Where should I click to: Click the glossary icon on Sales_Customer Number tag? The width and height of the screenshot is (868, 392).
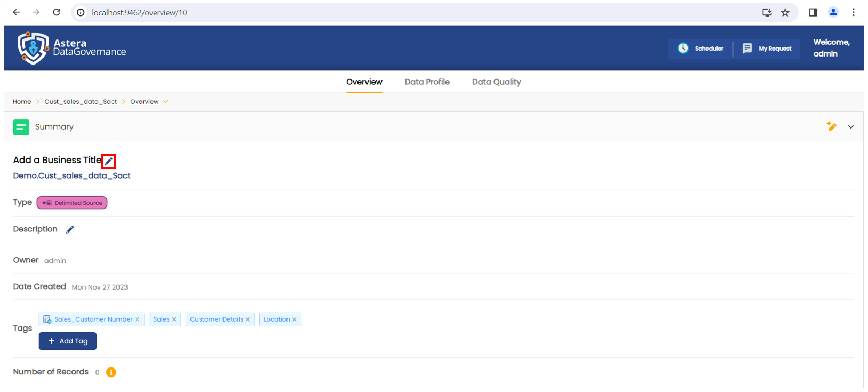click(x=47, y=319)
